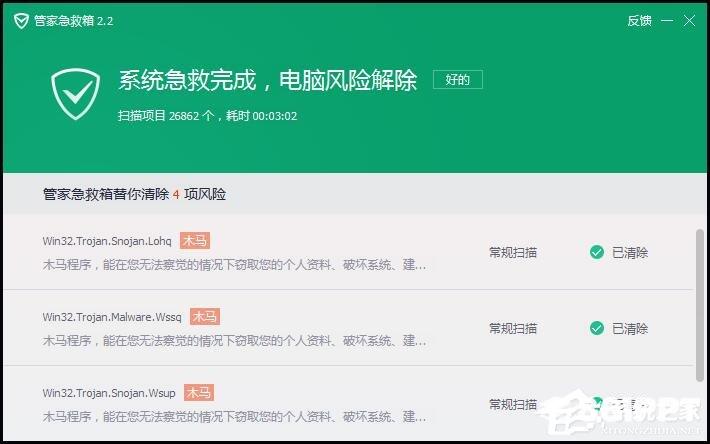This screenshot has width=710, height=444.
Task: Select Win32.Trojan.Malware.Wssq entry name
Action: 112,317
